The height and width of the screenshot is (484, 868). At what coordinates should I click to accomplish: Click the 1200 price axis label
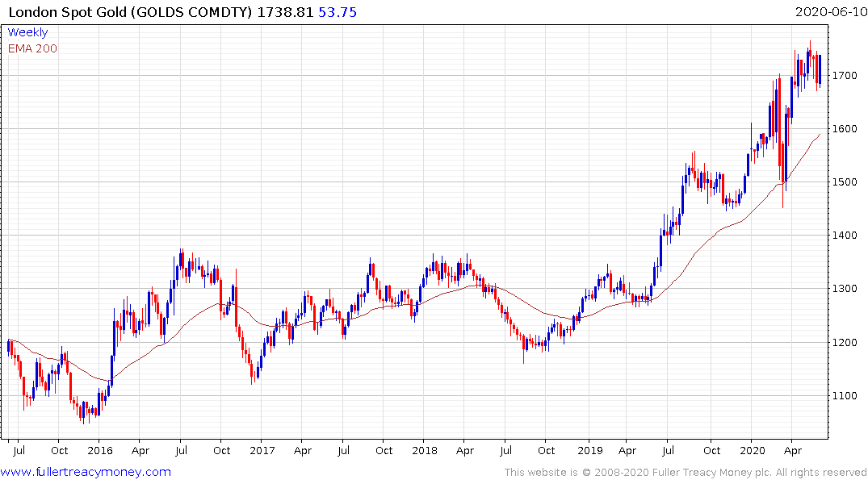(845, 342)
